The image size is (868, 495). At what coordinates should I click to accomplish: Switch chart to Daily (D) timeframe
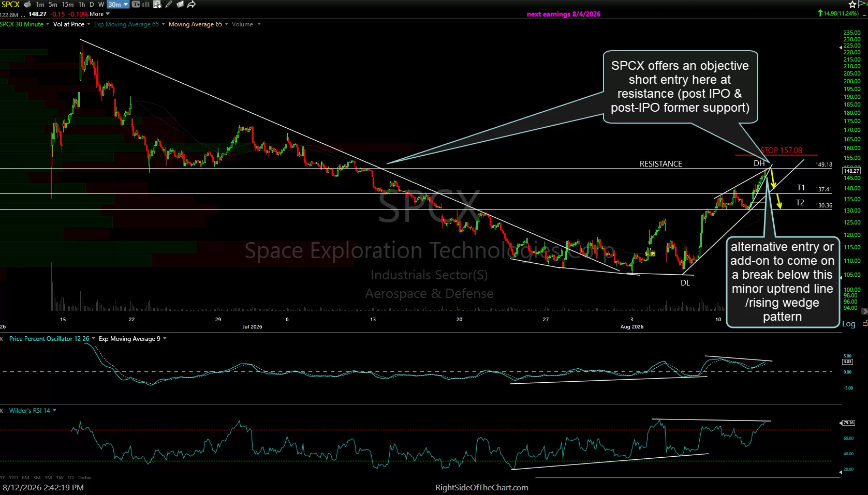tap(92, 4)
